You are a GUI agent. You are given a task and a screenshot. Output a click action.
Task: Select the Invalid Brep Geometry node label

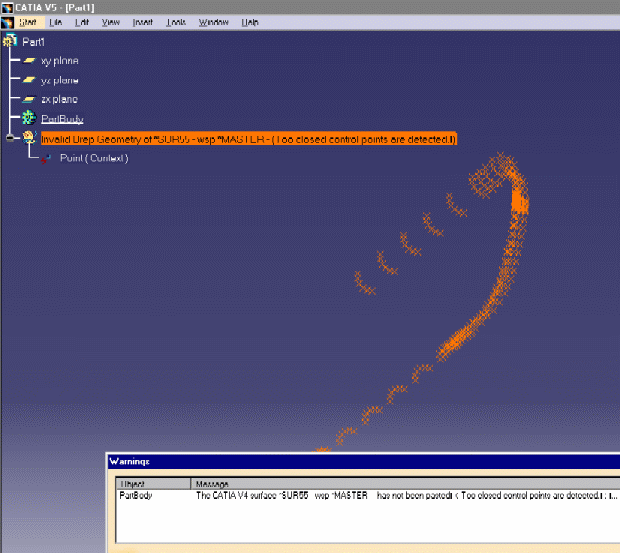click(248, 139)
